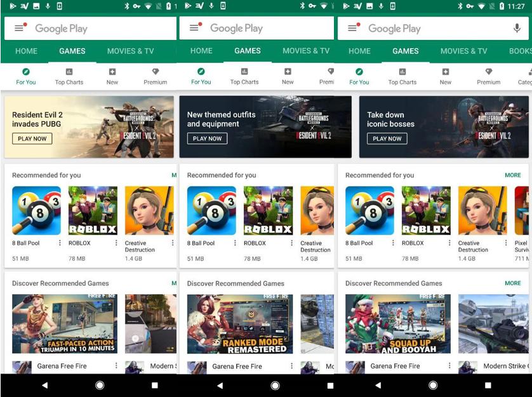Open 8 Ball Pool options menu, middle screen
Screen dimensions: 532x397
point(235,243)
